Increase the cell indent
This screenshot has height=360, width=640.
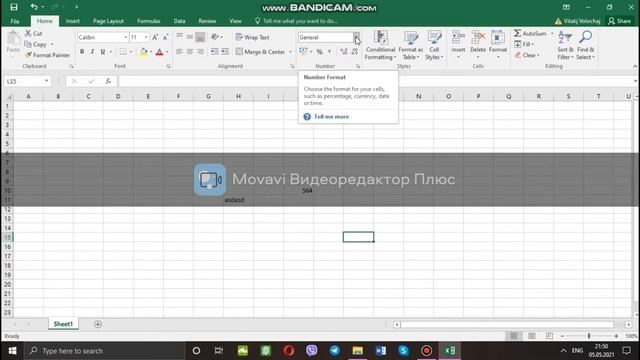coord(225,52)
